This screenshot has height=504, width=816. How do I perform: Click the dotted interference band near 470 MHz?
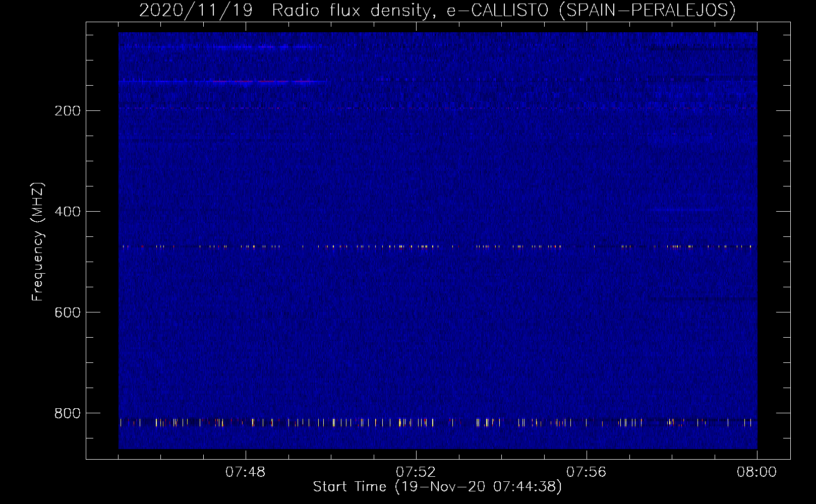point(438,246)
